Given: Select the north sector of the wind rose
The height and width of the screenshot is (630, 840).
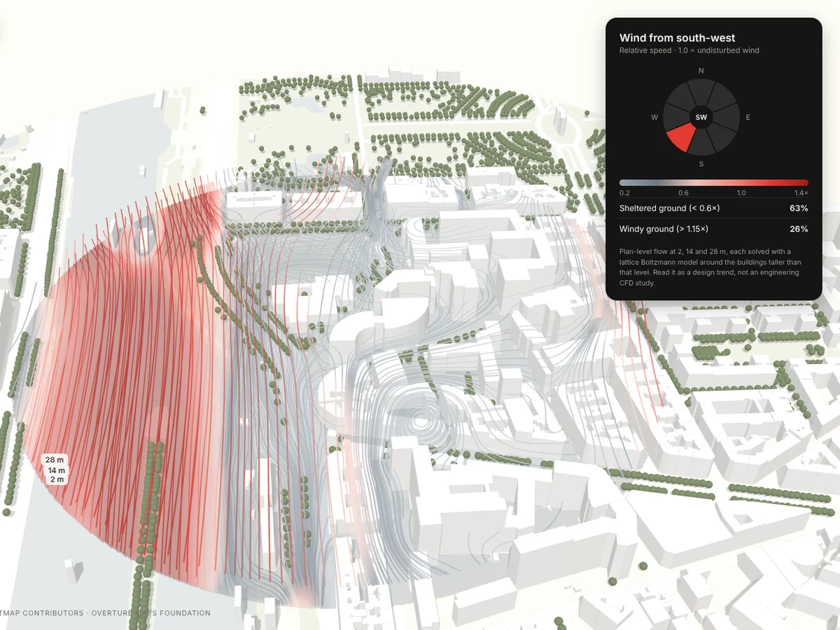Looking at the screenshot, I should coord(701,92).
